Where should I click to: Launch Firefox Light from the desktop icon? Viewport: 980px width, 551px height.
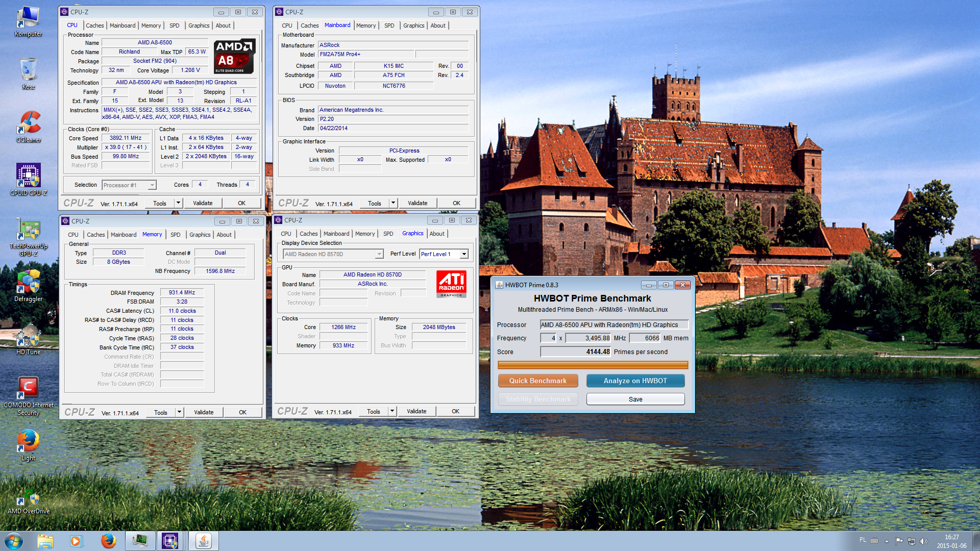28,445
